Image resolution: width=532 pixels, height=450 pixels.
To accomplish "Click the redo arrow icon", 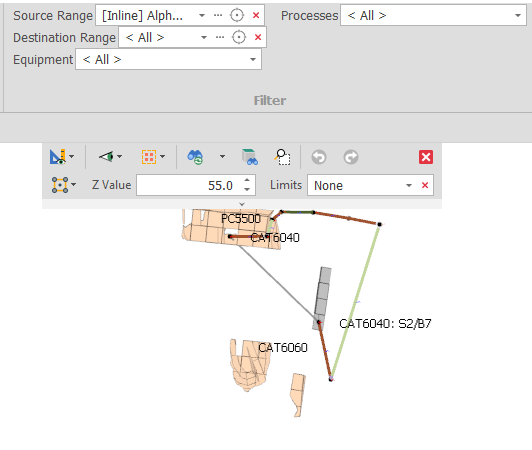I will (351, 157).
